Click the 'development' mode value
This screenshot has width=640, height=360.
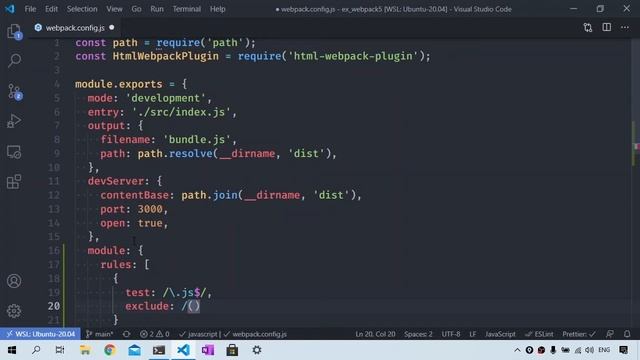166,98
